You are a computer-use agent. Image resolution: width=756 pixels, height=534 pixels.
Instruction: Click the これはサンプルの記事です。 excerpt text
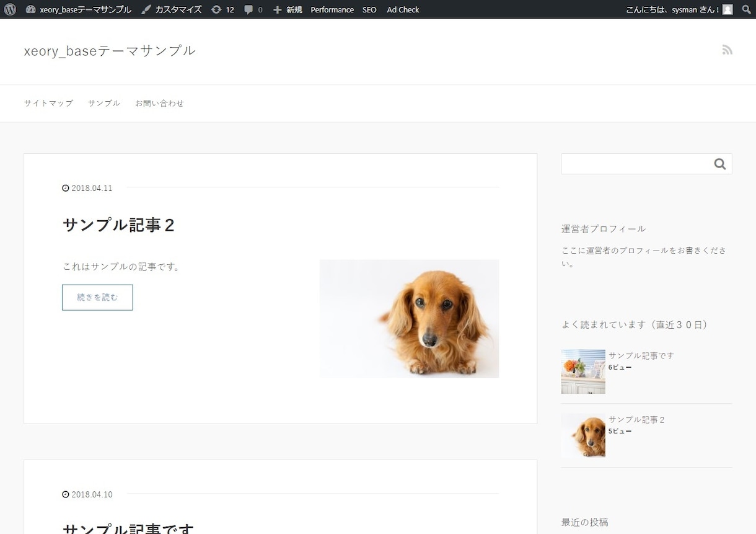[x=121, y=267]
